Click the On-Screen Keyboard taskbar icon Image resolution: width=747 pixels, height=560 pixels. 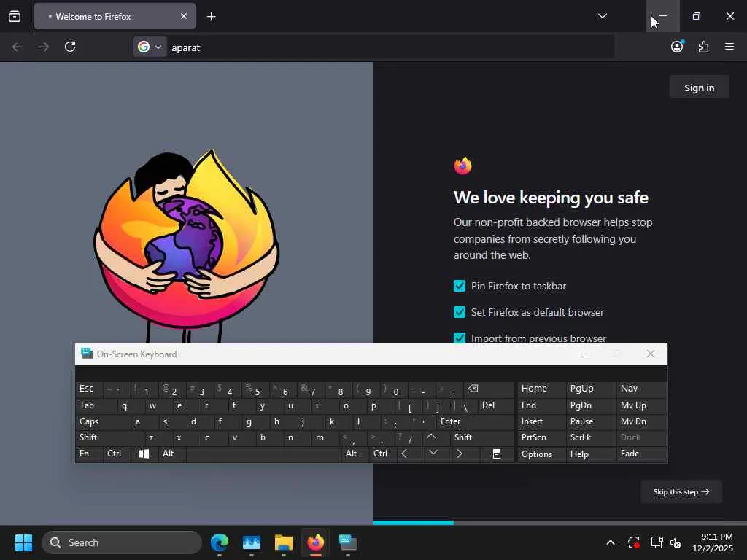point(348,542)
